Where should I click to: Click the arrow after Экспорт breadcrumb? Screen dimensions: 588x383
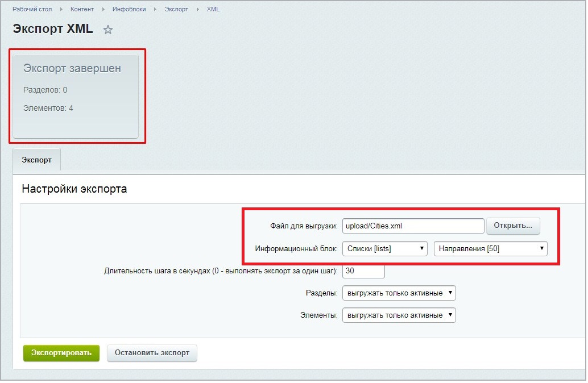point(197,10)
